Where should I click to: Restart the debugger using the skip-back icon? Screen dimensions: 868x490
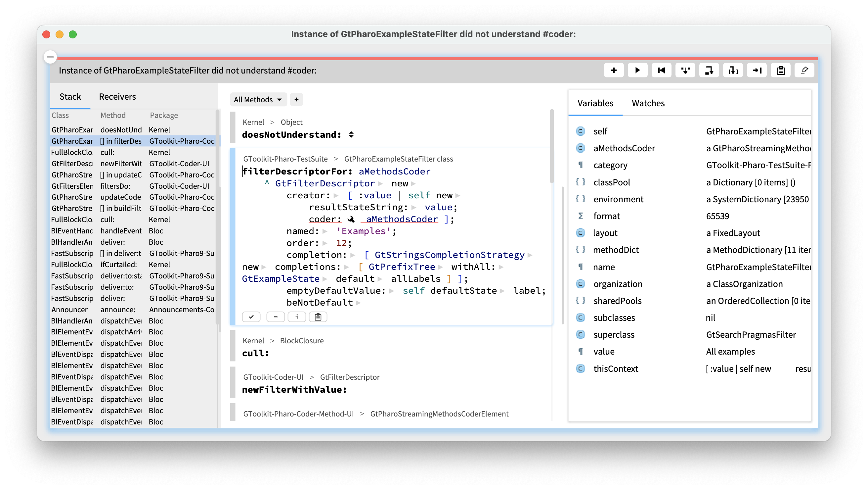click(662, 70)
